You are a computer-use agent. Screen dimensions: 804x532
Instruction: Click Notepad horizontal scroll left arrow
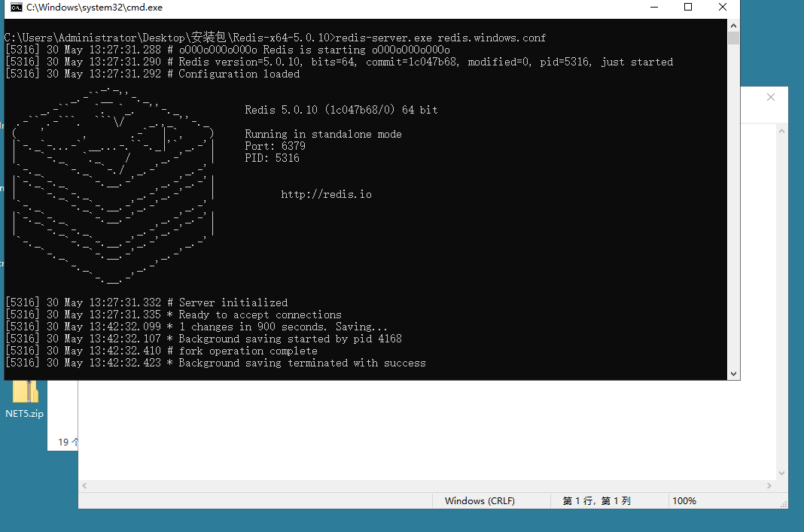84,485
